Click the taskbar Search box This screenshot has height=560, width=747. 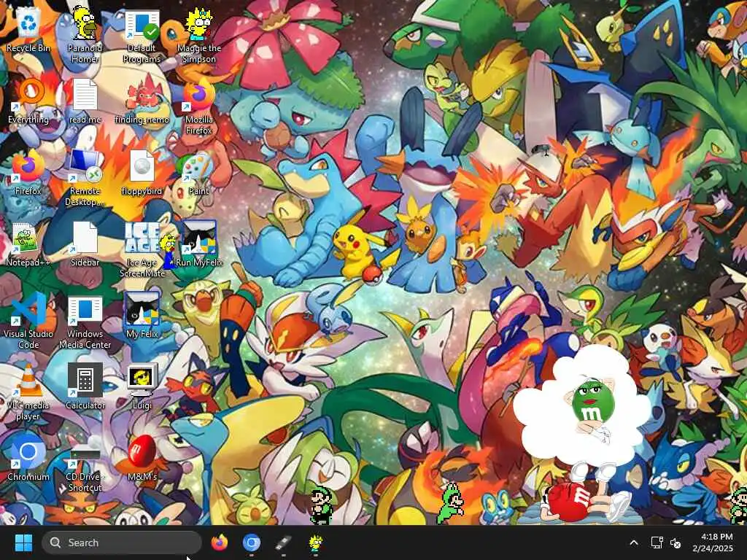(x=122, y=542)
